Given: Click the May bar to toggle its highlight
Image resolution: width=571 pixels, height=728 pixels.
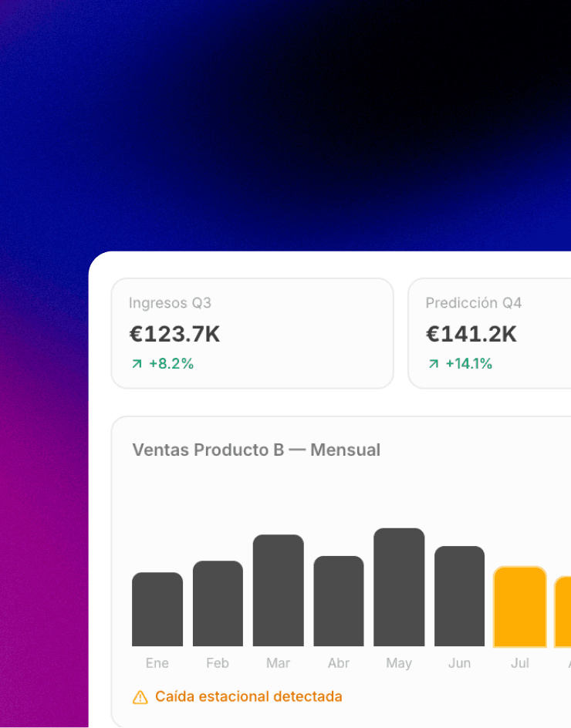Looking at the screenshot, I should pos(398,586).
